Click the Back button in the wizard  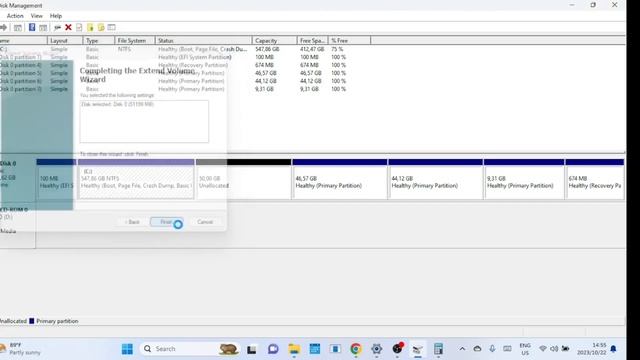click(x=132, y=222)
